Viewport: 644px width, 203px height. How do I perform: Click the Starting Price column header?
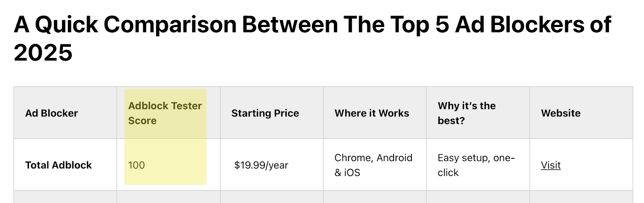point(265,113)
